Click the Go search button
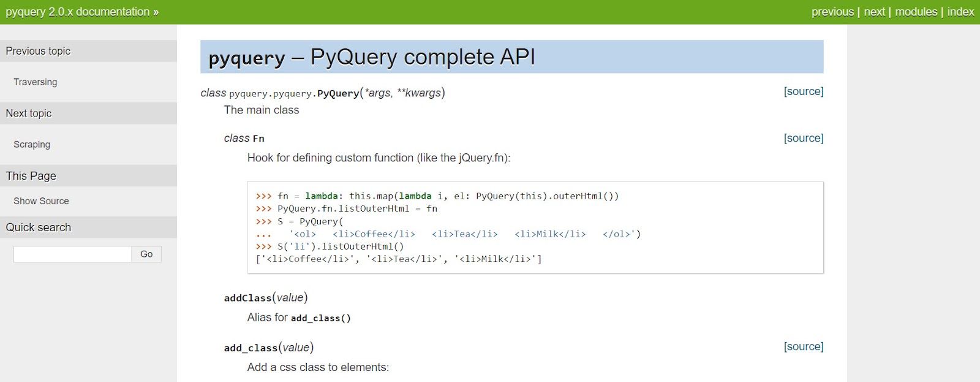The width and height of the screenshot is (980, 382). pyautogui.click(x=146, y=254)
